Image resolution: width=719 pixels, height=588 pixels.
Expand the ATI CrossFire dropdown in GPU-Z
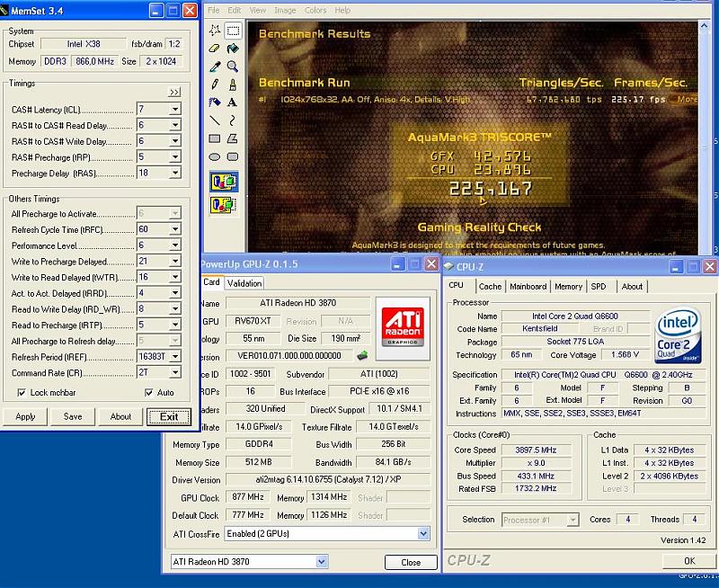point(423,533)
